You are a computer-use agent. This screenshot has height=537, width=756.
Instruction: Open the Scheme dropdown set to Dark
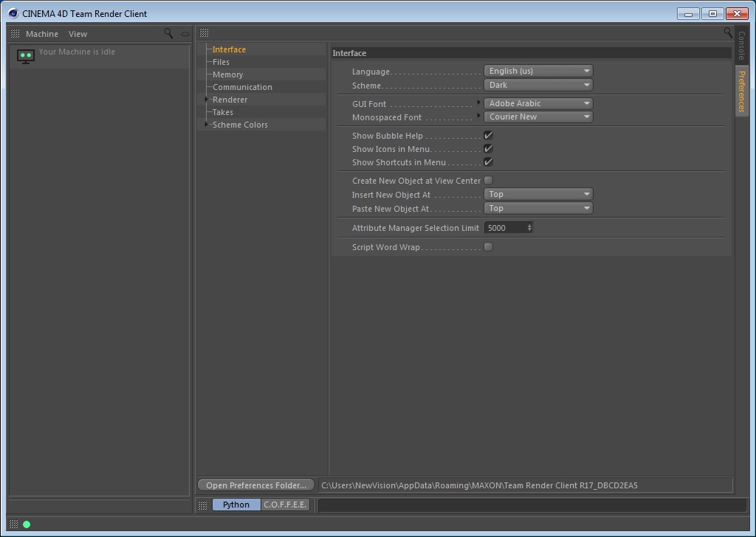538,85
